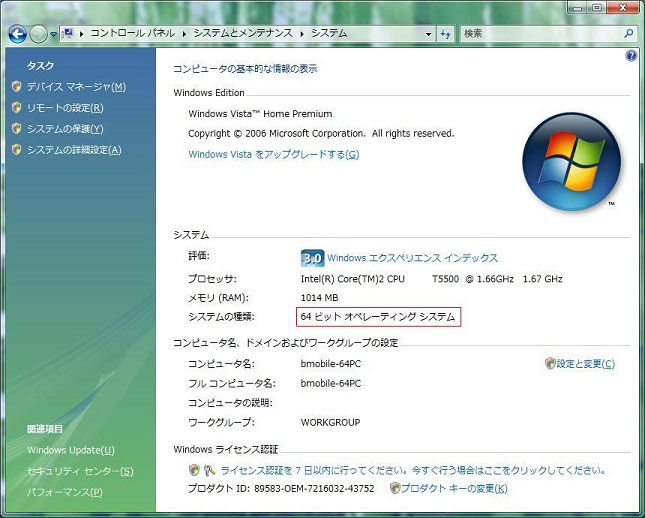Open Windows エクスペリエンス インデックス link
645x518 pixels.
click(413, 258)
